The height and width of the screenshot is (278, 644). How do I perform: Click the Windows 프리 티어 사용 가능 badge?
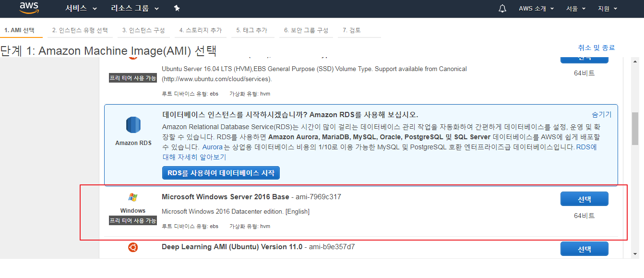tap(133, 220)
